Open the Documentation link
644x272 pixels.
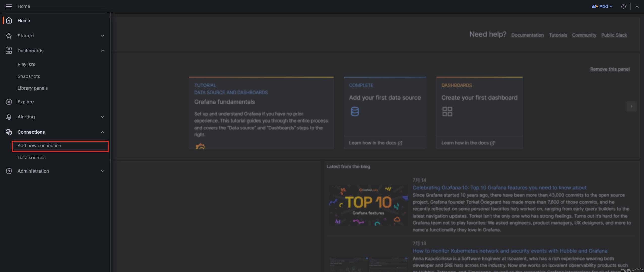click(528, 35)
